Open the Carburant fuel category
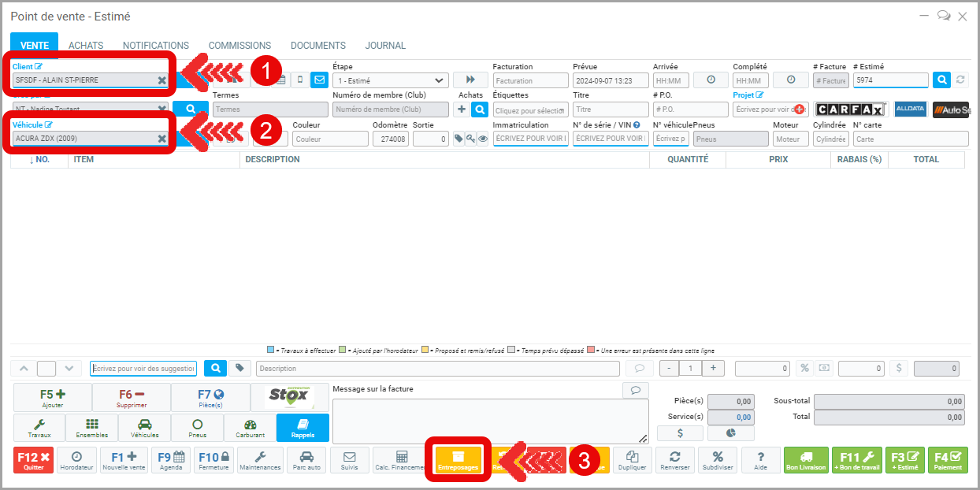The width and height of the screenshot is (980, 490). coord(250,428)
